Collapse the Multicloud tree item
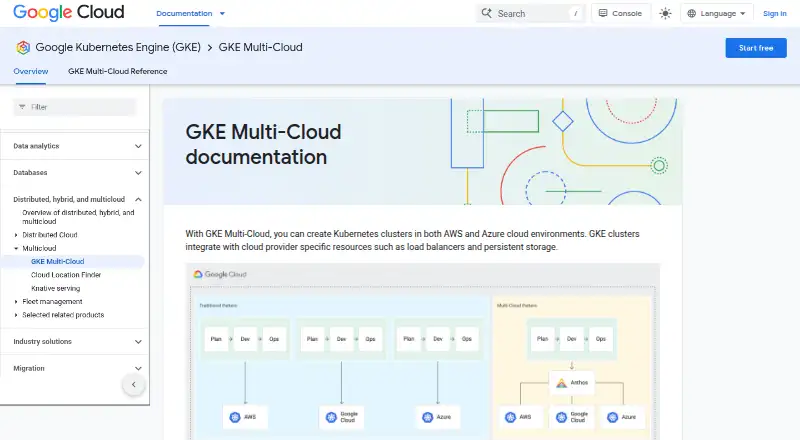Image resolution: width=800 pixels, height=440 pixels. tap(16, 248)
